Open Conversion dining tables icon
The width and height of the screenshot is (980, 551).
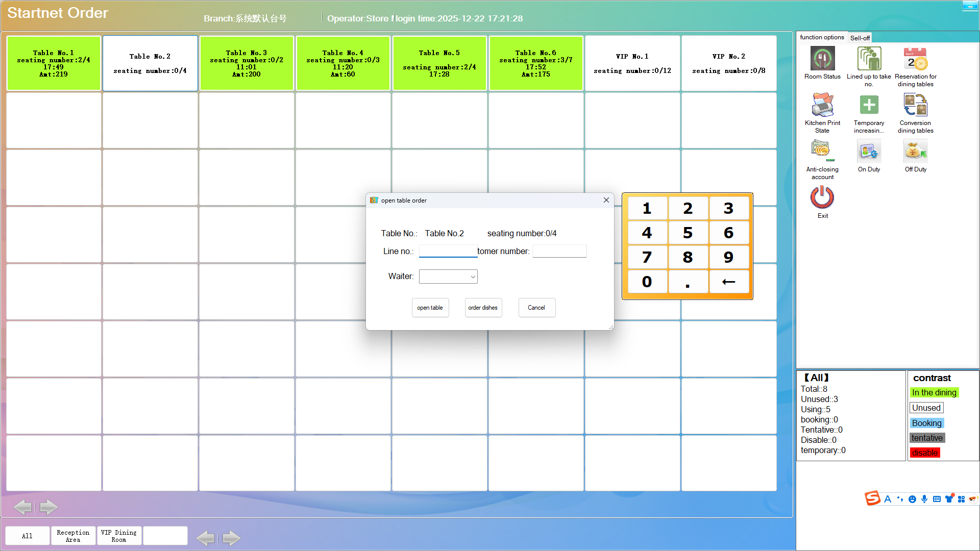(x=915, y=106)
